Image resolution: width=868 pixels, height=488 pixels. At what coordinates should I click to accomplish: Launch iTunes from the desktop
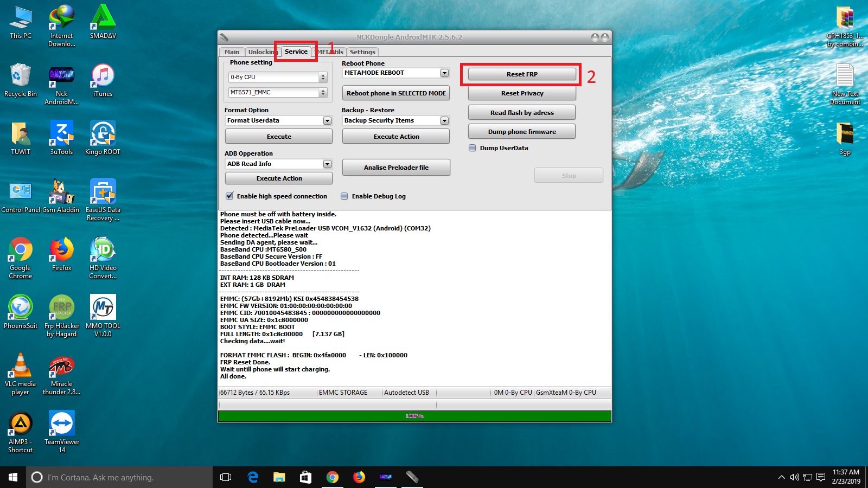click(x=103, y=80)
